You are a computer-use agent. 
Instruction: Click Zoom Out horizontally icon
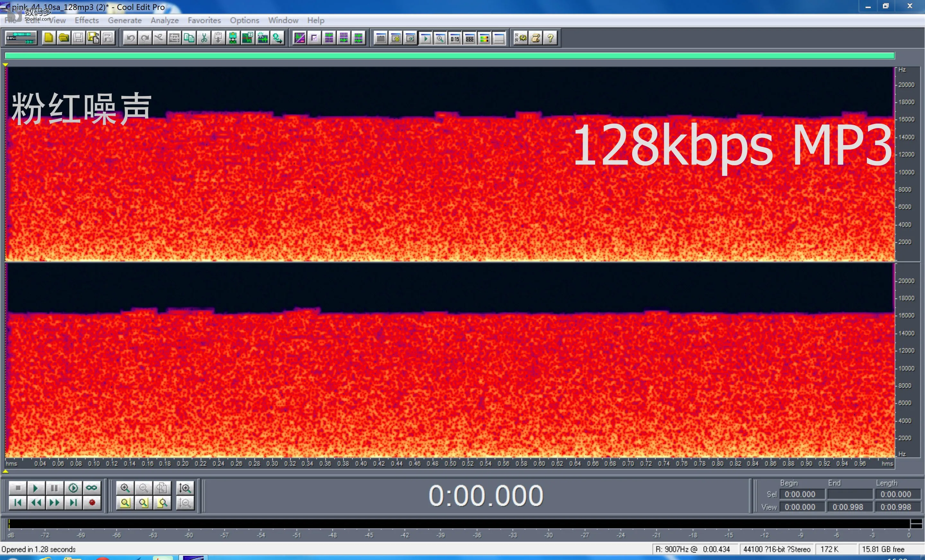click(143, 488)
